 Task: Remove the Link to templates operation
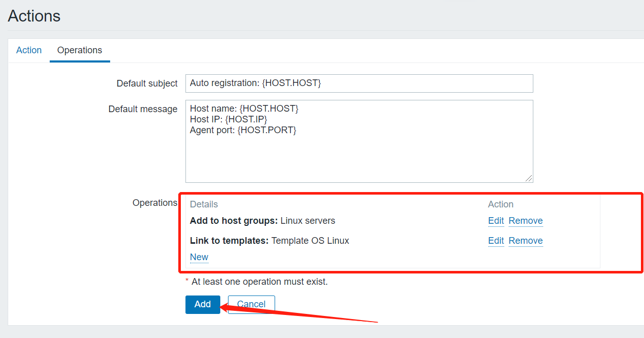(525, 241)
